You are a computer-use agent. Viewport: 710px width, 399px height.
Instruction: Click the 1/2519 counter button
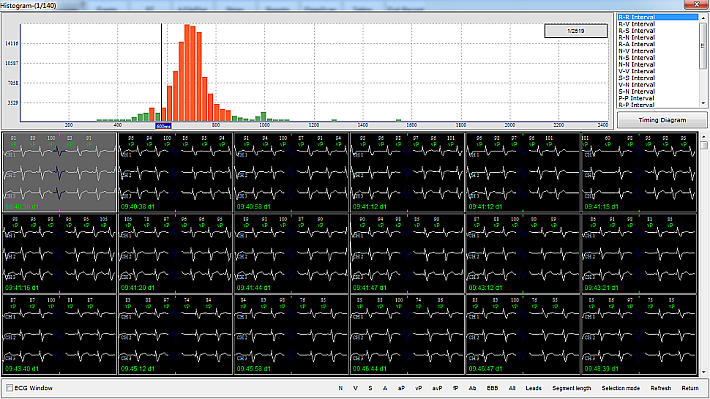[x=576, y=31]
